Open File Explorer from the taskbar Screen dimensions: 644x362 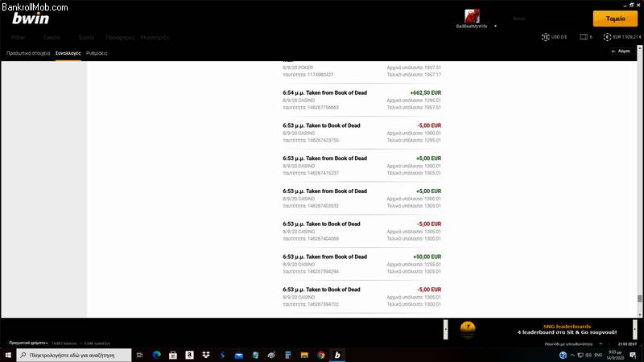click(304, 355)
